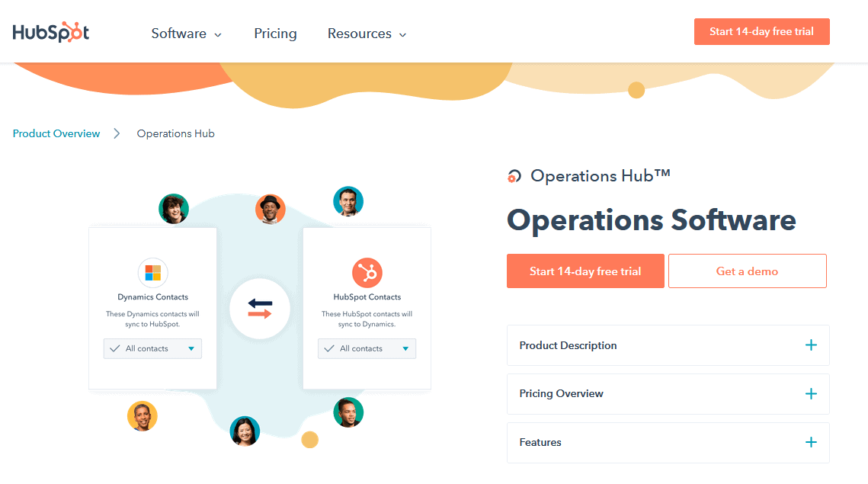Click avatar of woman with curly dark hair
Viewport: 868px width, 484px height.
coord(174,209)
